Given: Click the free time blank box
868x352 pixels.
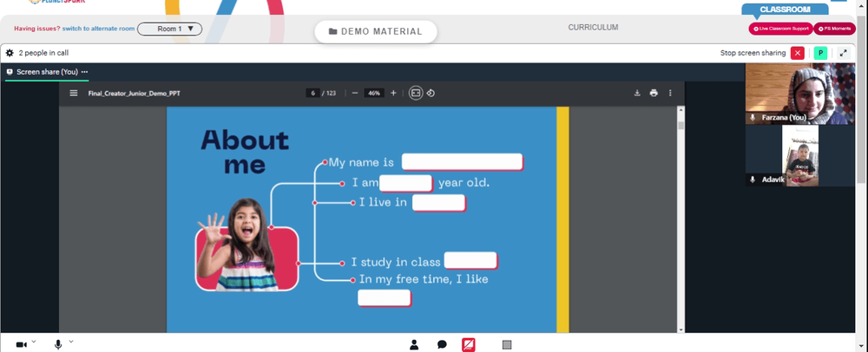Looking at the screenshot, I should point(385,298).
